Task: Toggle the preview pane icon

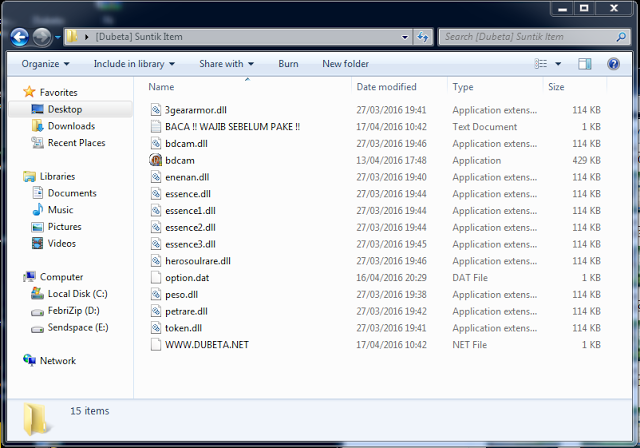Action: pyautogui.click(x=584, y=64)
